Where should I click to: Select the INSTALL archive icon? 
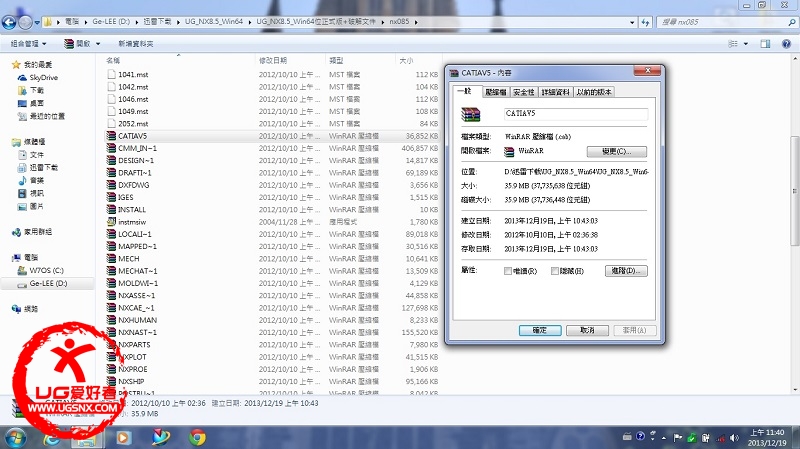point(111,209)
